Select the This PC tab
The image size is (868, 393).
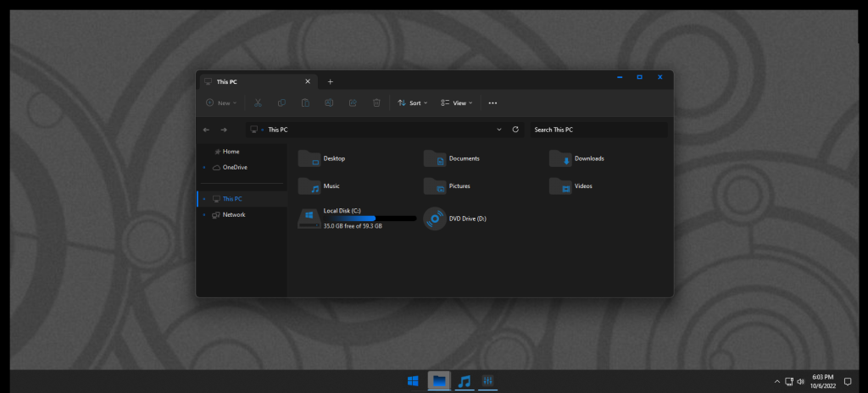click(x=258, y=81)
